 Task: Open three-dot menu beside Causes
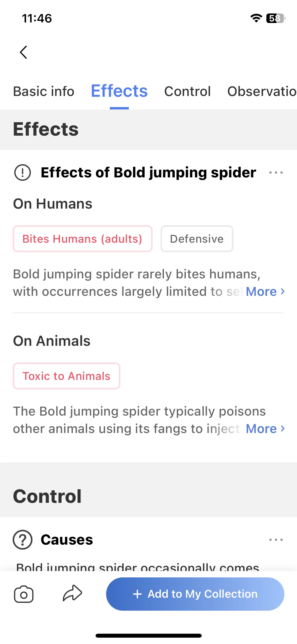click(276, 540)
